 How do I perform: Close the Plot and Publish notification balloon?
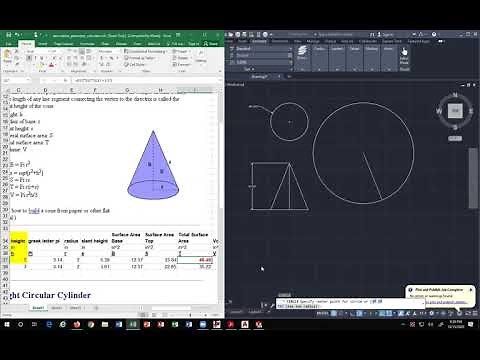[x=471, y=290]
